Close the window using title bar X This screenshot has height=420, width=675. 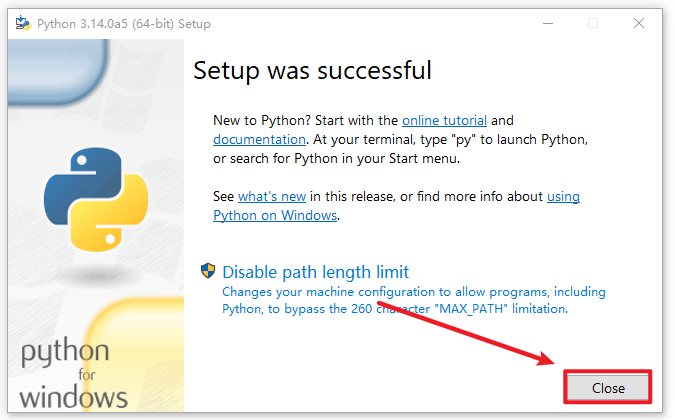(638, 23)
